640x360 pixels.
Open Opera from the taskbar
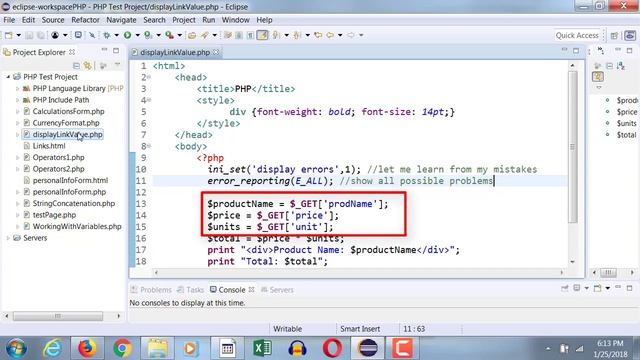[x=333, y=348]
